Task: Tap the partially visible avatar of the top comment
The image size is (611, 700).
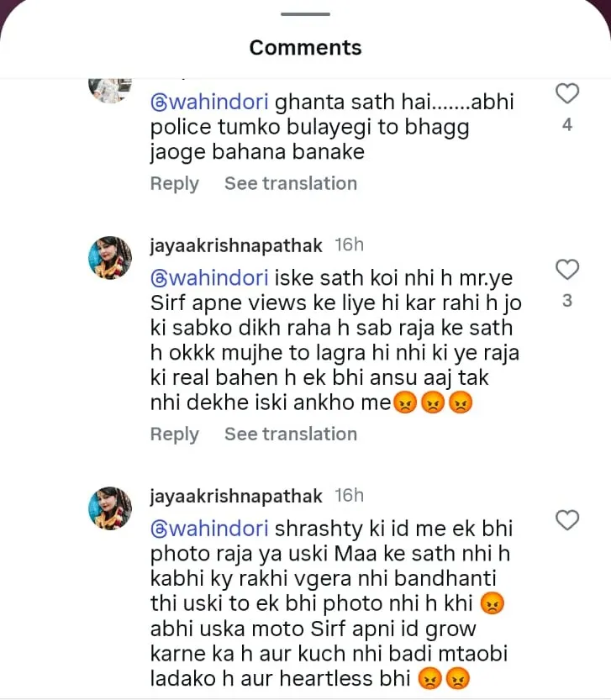Action: point(110,88)
